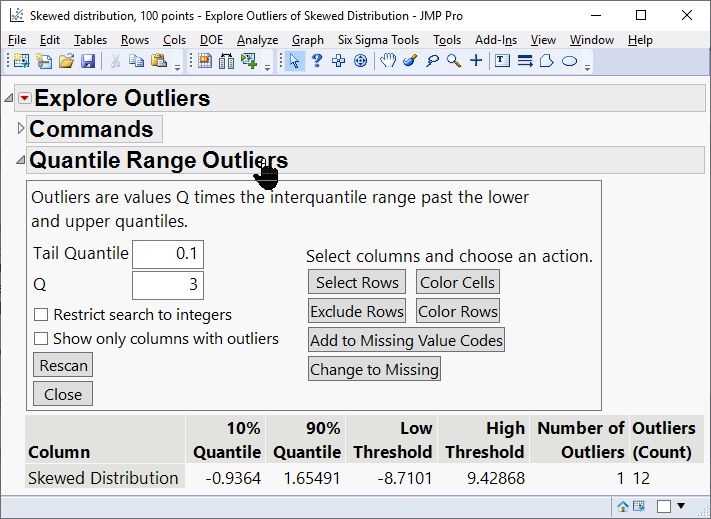This screenshot has width=711, height=519.
Task: Select the crosshairs tool
Action: [x=476, y=61]
